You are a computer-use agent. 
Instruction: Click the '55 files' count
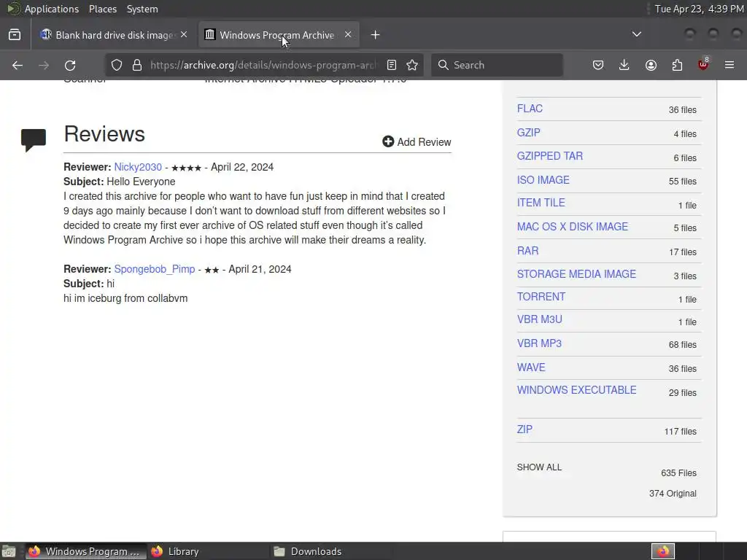[x=682, y=182]
